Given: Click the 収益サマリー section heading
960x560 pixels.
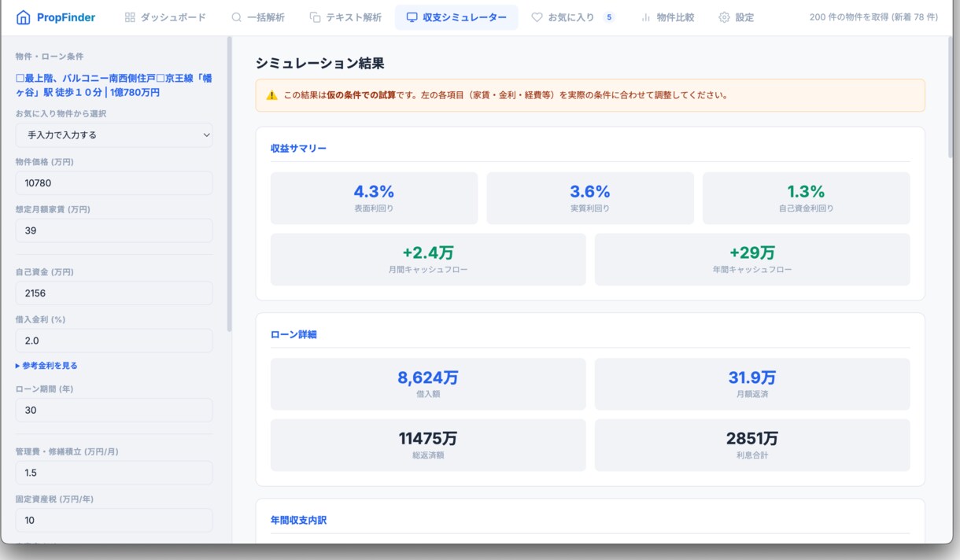Looking at the screenshot, I should 298,149.
